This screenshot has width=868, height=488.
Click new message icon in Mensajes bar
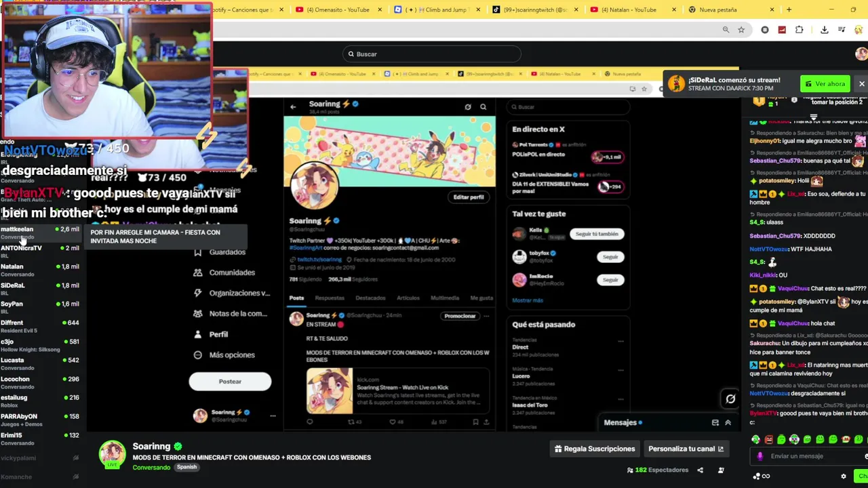[715, 422]
